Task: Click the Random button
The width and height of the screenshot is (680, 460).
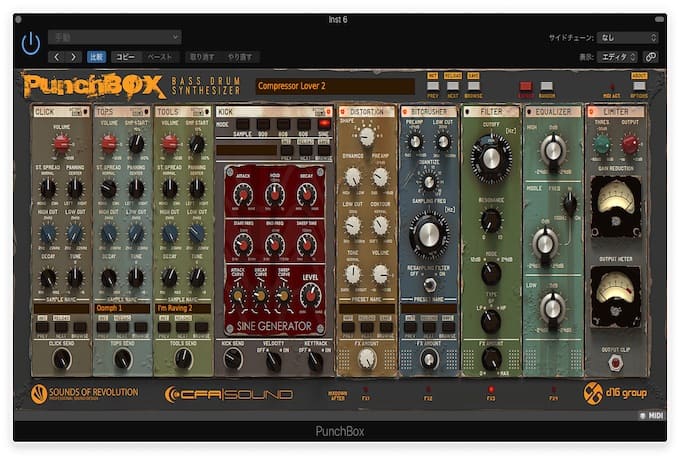Action: tap(546, 85)
